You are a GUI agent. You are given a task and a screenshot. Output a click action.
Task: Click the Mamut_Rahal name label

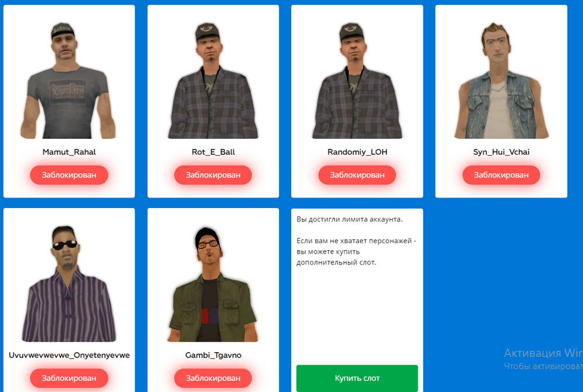coord(69,152)
